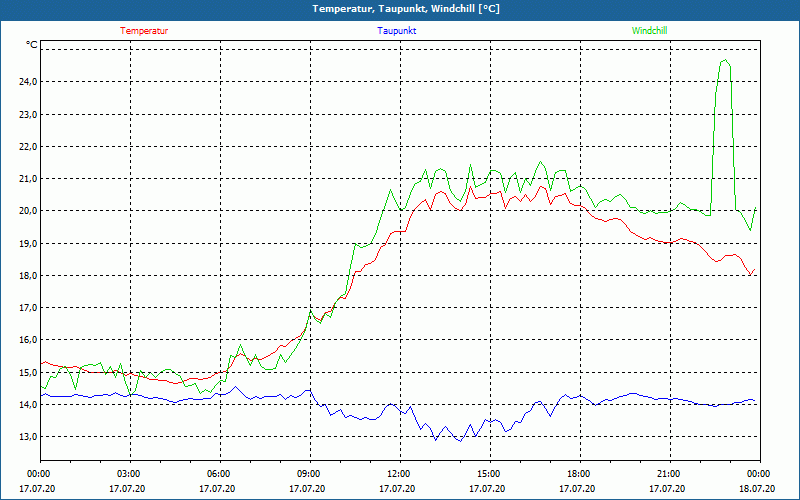The width and height of the screenshot is (800, 500).
Task: Select the 15,0 y-axis value
Action: (x=28, y=372)
